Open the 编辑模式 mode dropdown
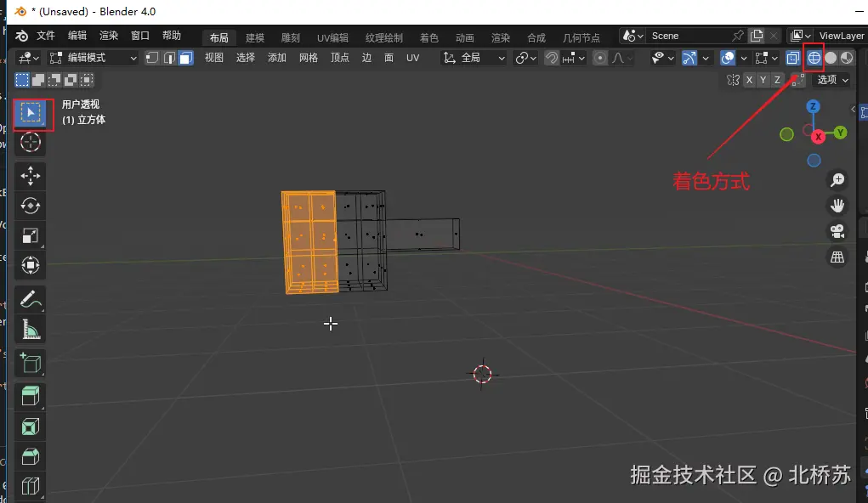The width and height of the screenshot is (868, 503). 93,58
